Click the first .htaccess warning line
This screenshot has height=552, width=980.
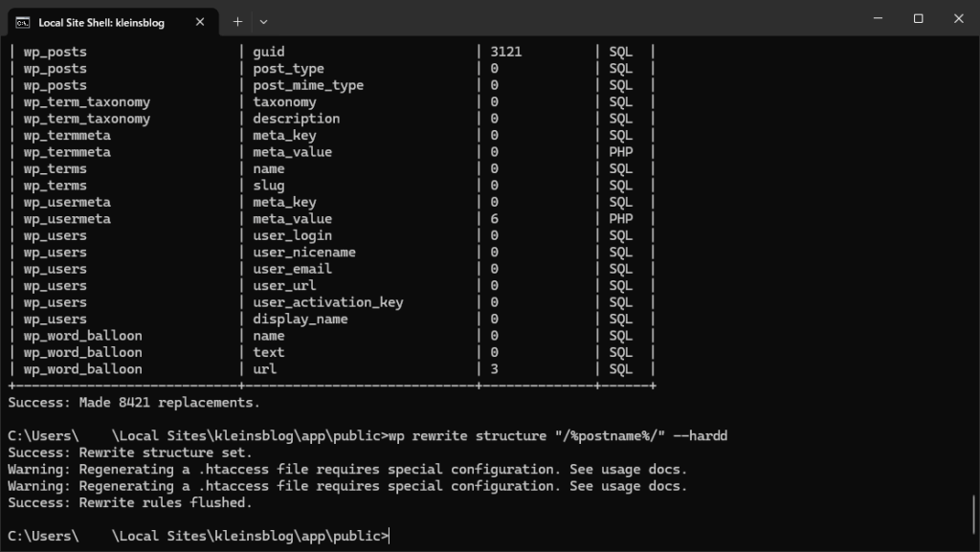pyautogui.click(x=347, y=470)
